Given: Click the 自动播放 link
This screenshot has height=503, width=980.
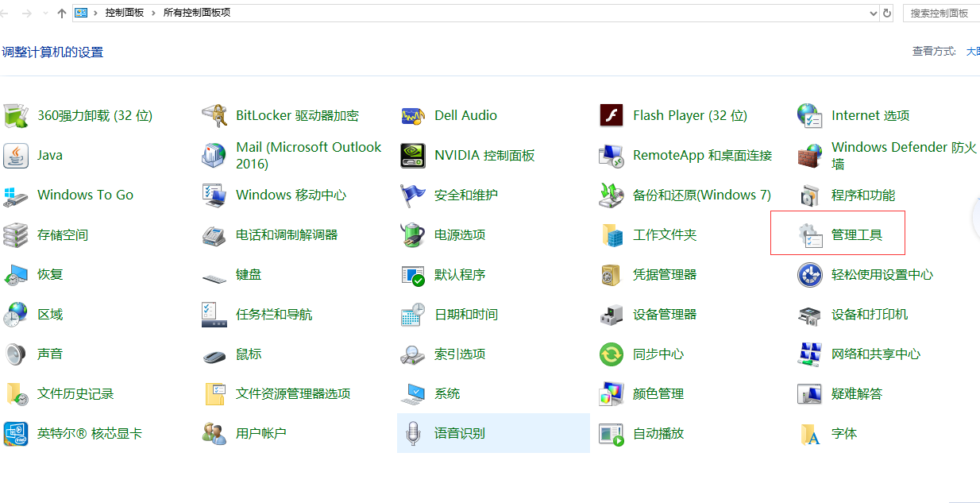Looking at the screenshot, I should 658,433.
